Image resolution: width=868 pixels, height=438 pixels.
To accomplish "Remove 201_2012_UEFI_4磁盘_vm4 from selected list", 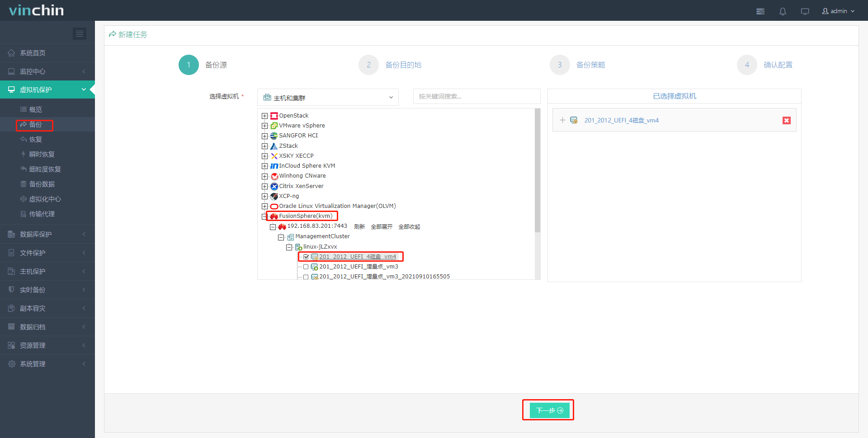I will [787, 120].
